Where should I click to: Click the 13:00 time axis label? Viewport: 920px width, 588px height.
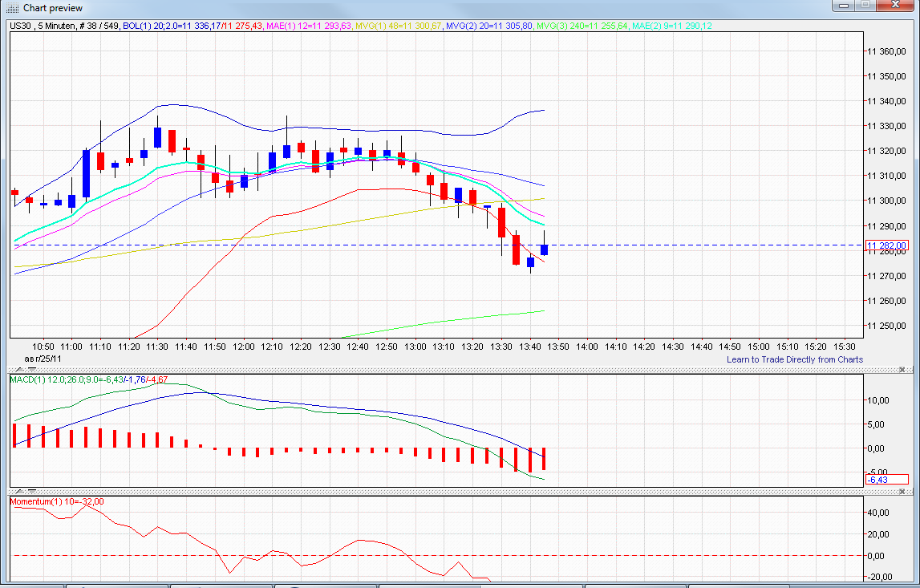415,347
